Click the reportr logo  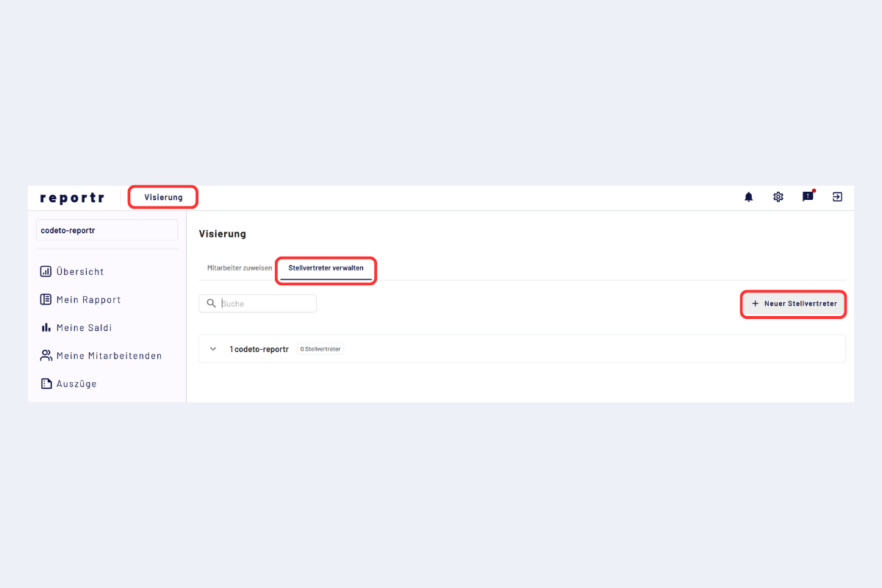pyautogui.click(x=72, y=198)
